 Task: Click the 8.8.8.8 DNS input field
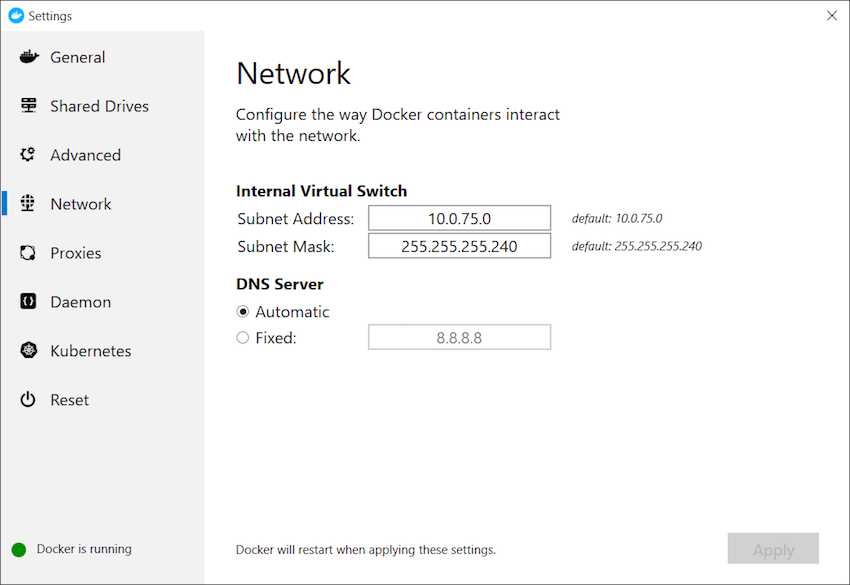459,337
